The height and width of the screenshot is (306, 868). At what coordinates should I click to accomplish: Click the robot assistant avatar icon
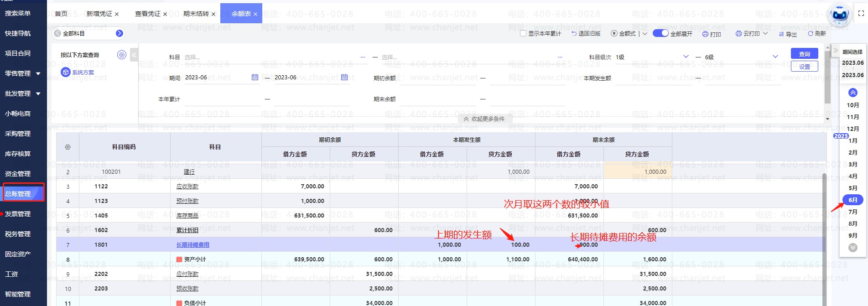839,15
